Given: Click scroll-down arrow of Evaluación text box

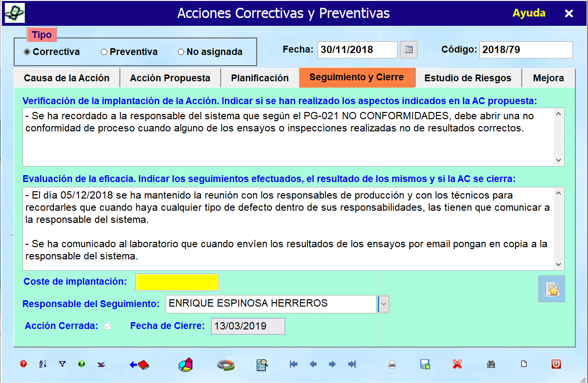Looking at the screenshot, I should coord(559,264).
